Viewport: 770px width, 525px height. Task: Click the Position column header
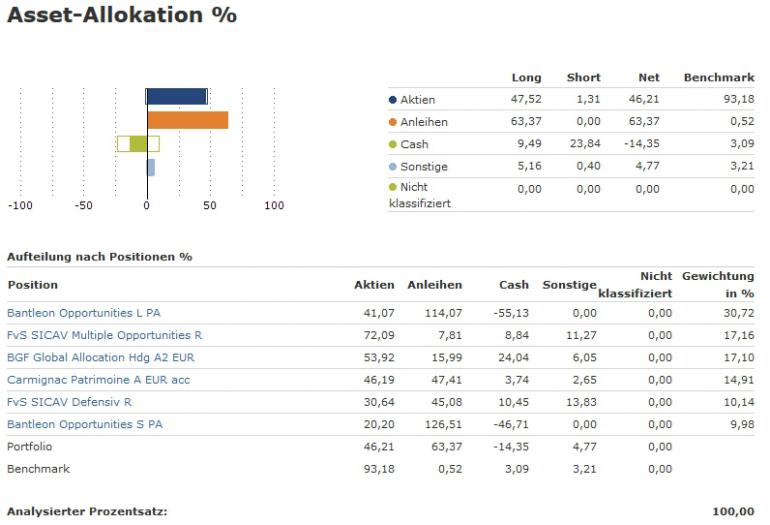tap(33, 285)
